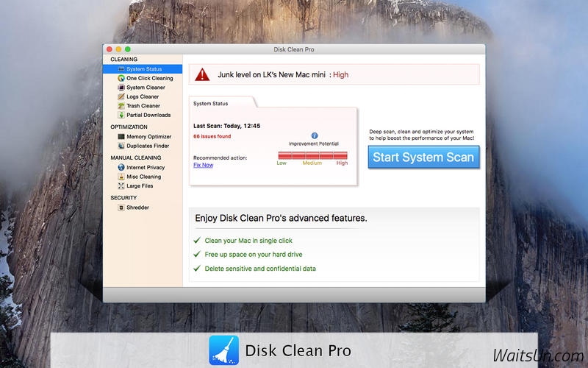Click 'Free up space on your hard drive'
Image resolution: width=588 pixels, height=368 pixels.
tap(254, 254)
